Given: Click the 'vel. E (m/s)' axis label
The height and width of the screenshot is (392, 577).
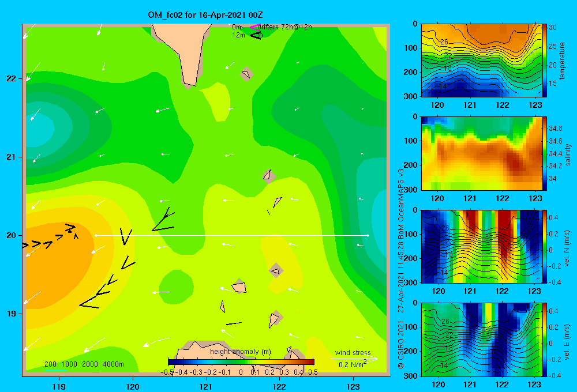Looking at the screenshot, I should 567,342.
